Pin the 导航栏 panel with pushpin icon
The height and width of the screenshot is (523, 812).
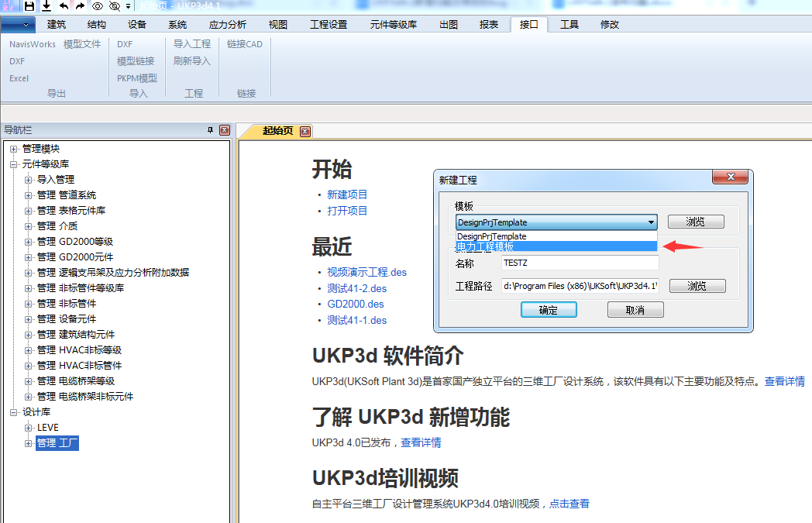(210, 130)
